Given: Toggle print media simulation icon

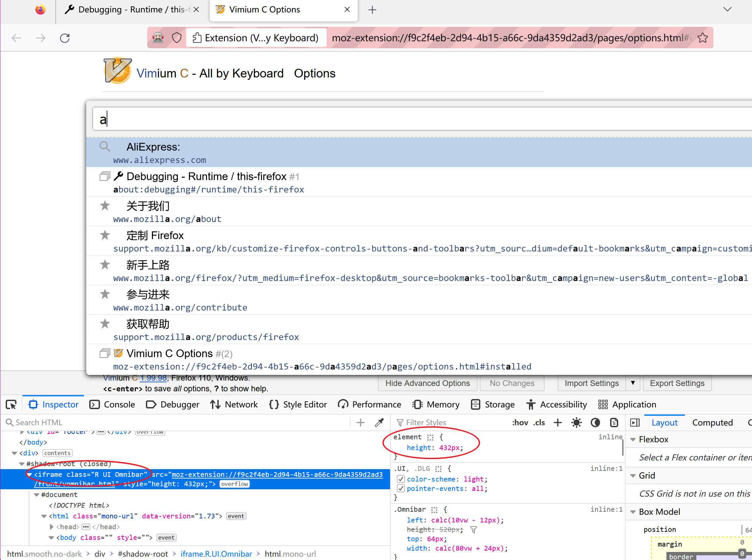Looking at the screenshot, I should 614,423.
